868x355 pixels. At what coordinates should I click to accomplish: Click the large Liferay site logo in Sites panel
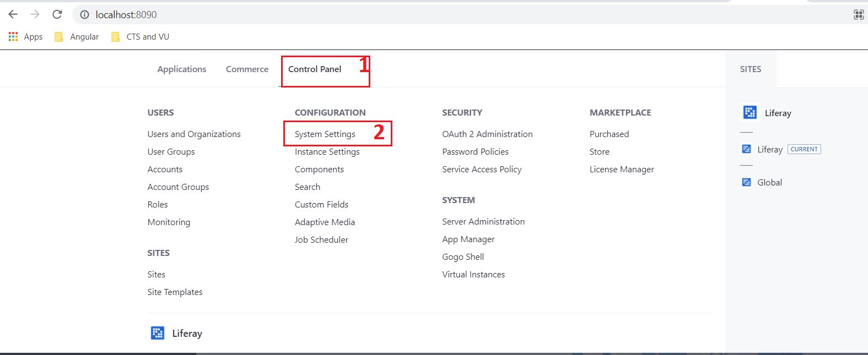coord(750,112)
